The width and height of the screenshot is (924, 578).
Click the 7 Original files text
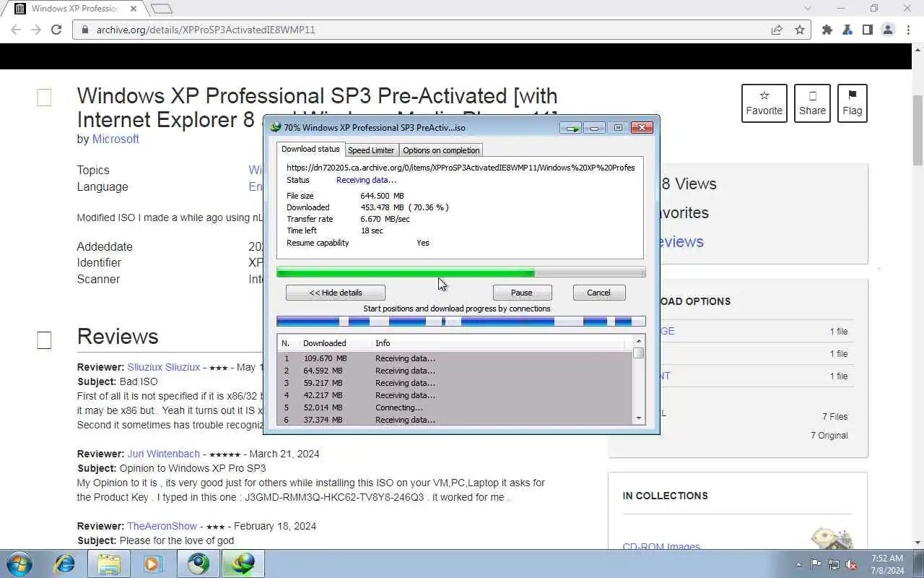coord(829,436)
